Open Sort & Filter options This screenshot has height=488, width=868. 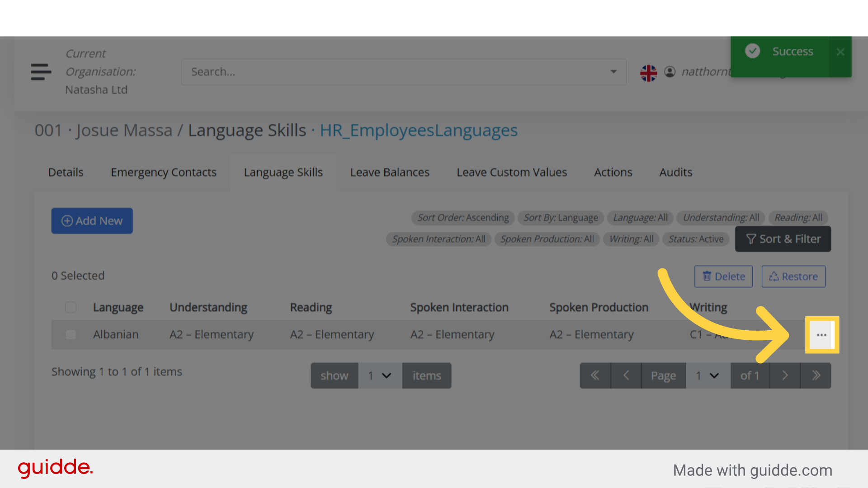(783, 239)
